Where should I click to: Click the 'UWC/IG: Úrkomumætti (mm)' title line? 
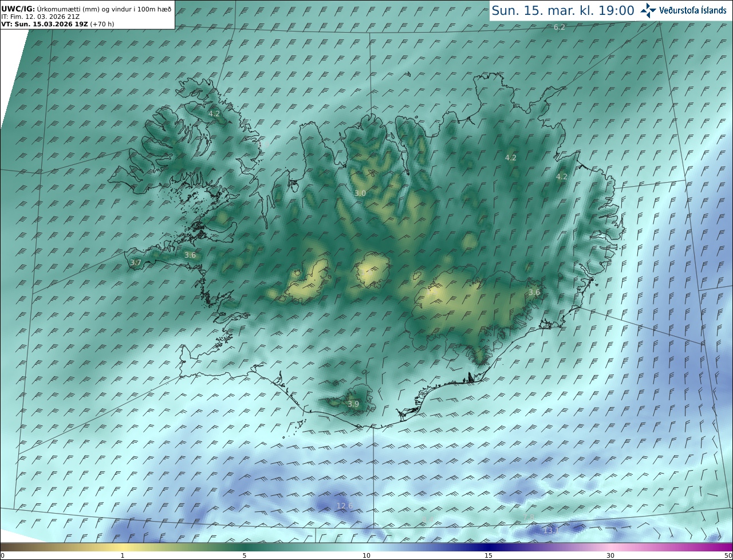click(86, 9)
